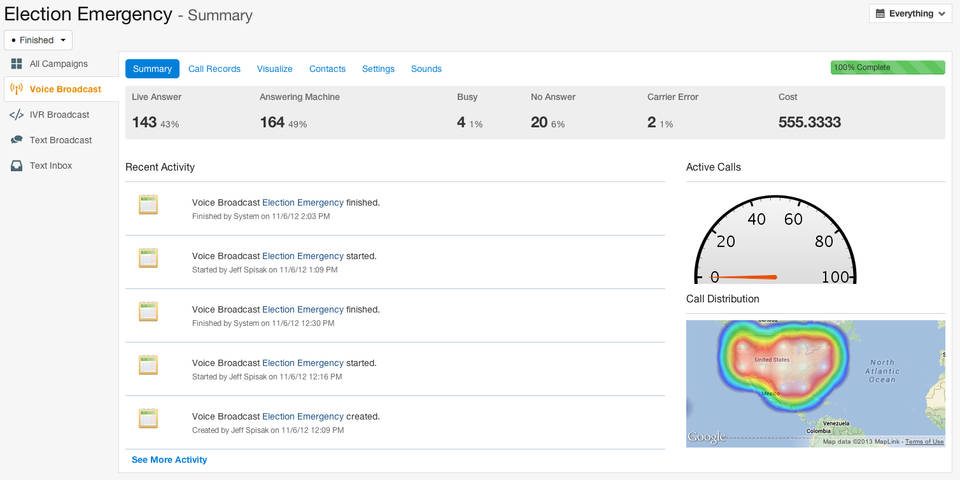Open the Finished status dropdown
This screenshot has width=960, height=480.
click(x=39, y=40)
